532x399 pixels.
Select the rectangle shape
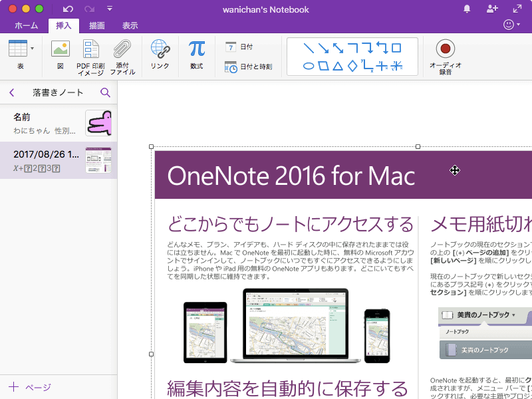(396, 48)
